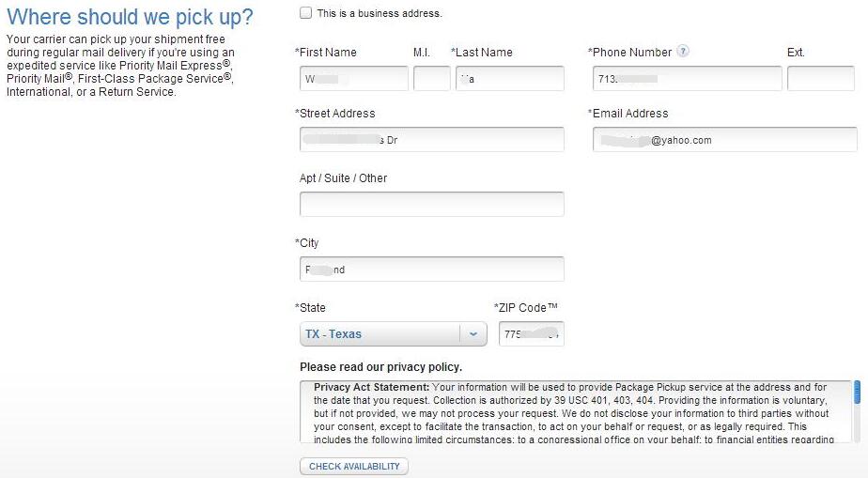Image resolution: width=868 pixels, height=478 pixels.
Task: Click the 'Where should we pick up?' heading
Action: click(x=130, y=17)
